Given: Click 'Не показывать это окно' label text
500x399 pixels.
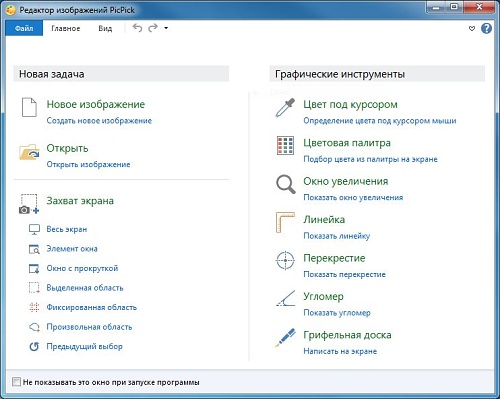Looking at the screenshot, I should click(x=111, y=382).
